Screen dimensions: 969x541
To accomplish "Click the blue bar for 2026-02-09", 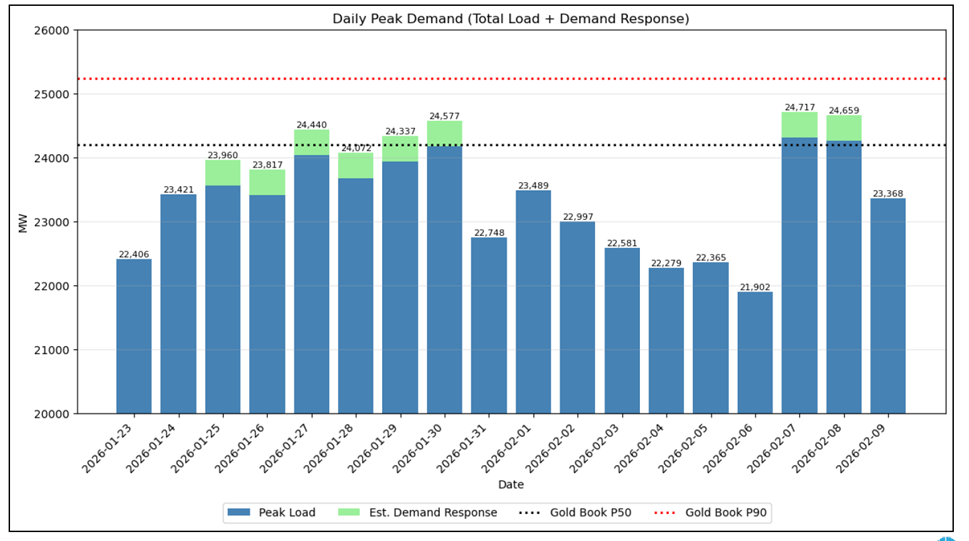I will pos(887,305).
